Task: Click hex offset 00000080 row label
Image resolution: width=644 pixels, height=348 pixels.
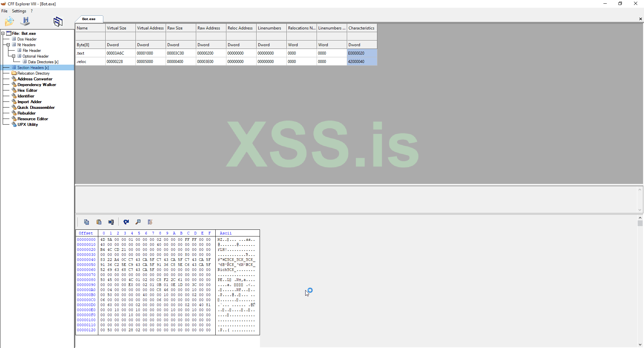Action: pyautogui.click(x=86, y=280)
